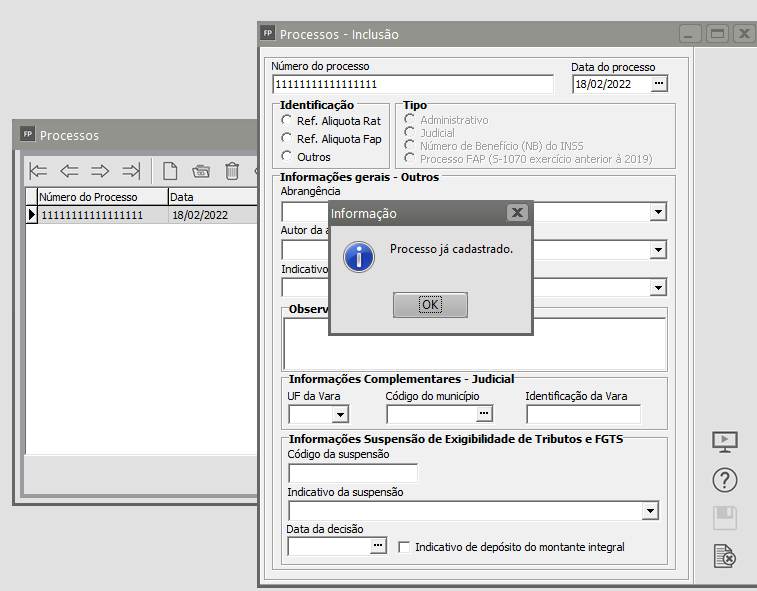
Task: Open the UF da Vara dropdown
Action: pos(340,414)
